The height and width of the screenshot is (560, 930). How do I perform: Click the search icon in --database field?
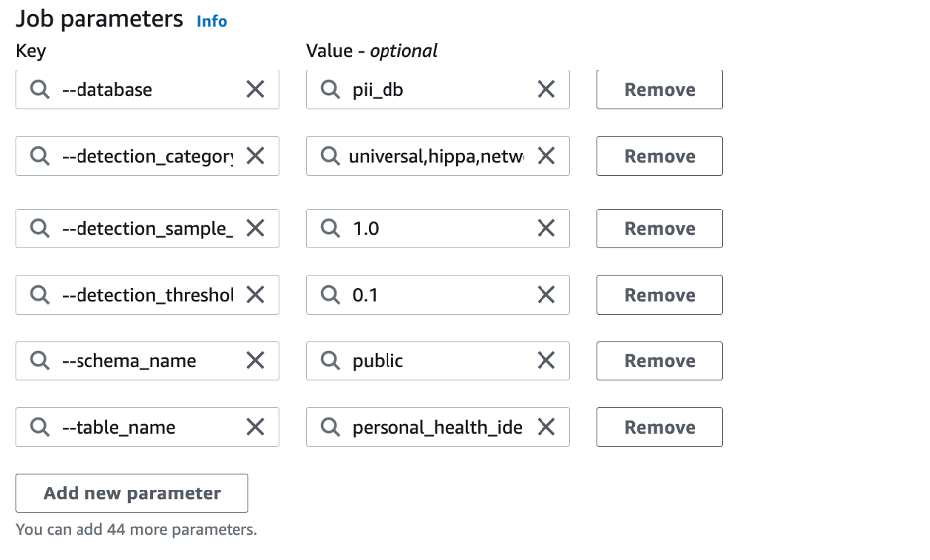[x=40, y=90]
